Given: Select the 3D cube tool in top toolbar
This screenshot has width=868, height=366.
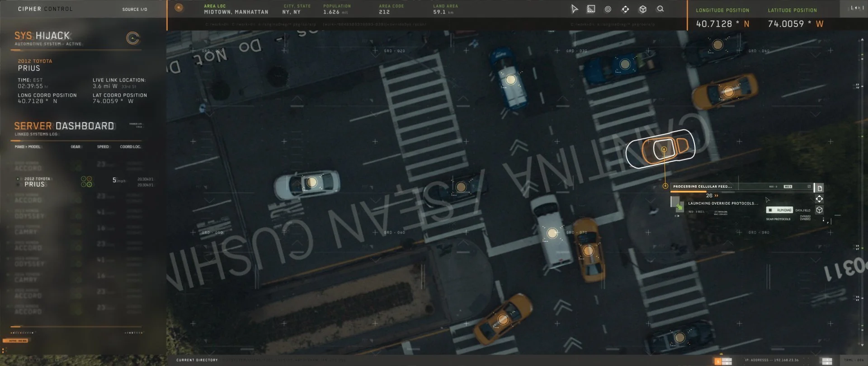Looking at the screenshot, I should tap(643, 9).
